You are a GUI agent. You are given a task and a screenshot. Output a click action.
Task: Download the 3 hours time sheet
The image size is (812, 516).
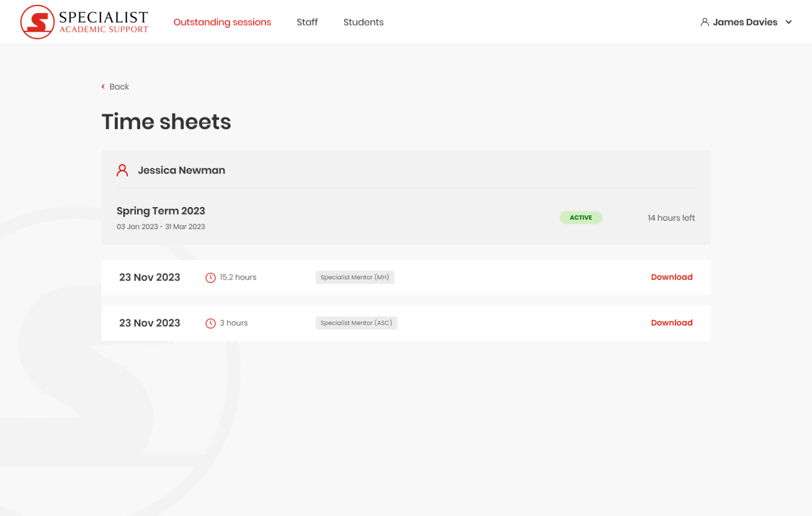(671, 322)
